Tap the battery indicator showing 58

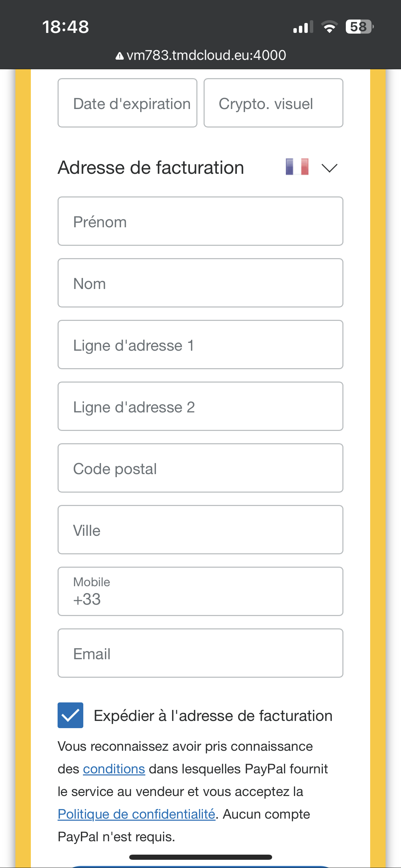(359, 27)
